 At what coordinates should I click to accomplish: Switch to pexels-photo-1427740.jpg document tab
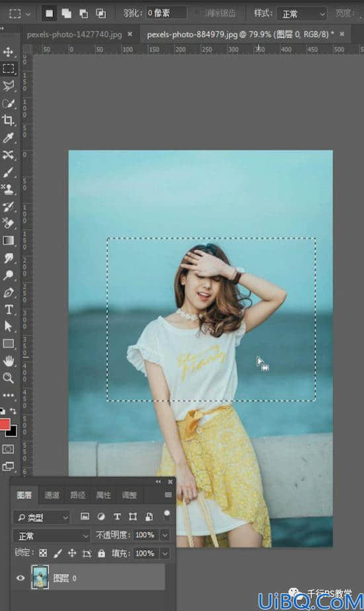[x=74, y=34]
